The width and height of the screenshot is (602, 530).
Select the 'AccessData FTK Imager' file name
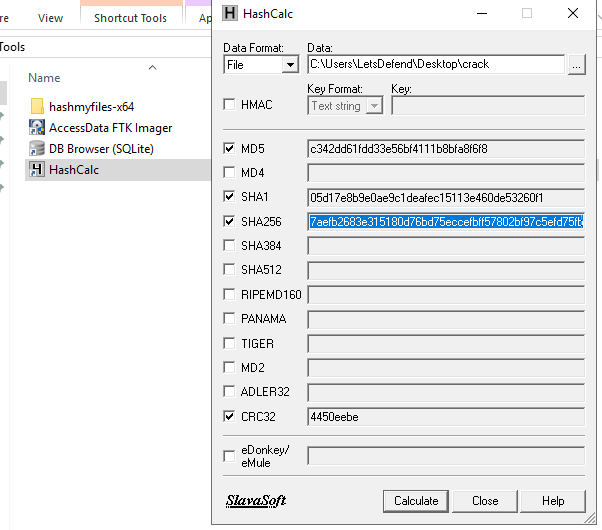(111, 128)
